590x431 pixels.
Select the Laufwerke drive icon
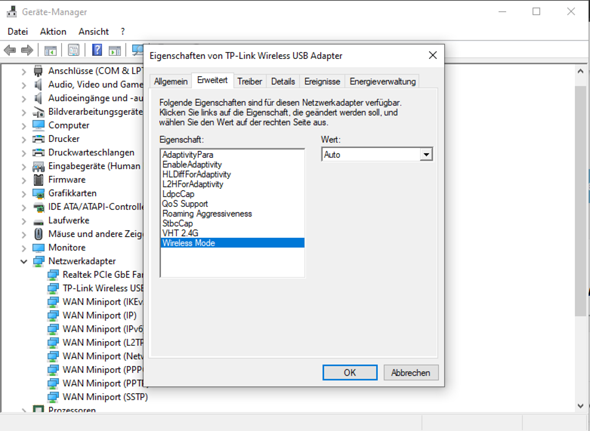(38, 221)
